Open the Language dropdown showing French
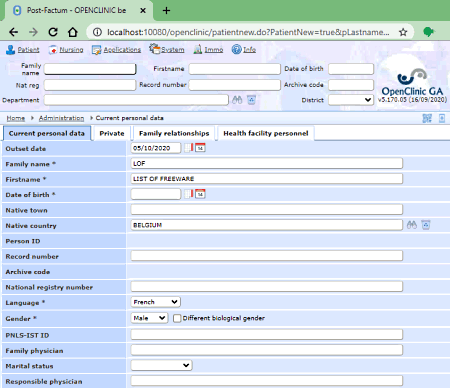Screen dimensions: 450x388 [x=156, y=302]
